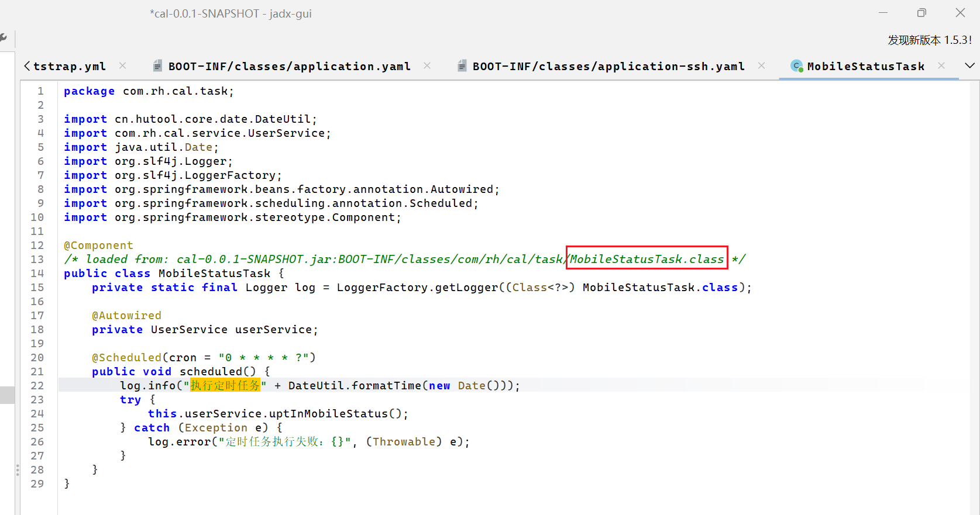This screenshot has width=980, height=515.
Task: Click the file icon on application-ssh.yaml tab
Action: (x=462, y=66)
